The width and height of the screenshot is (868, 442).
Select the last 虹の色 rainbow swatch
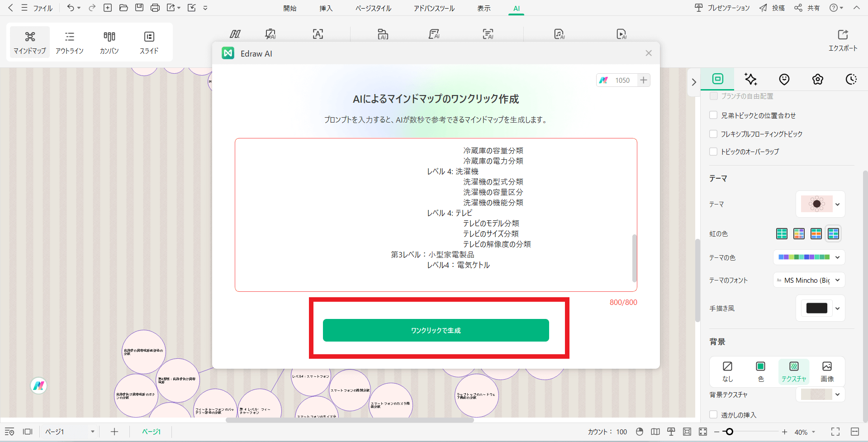click(833, 233)
